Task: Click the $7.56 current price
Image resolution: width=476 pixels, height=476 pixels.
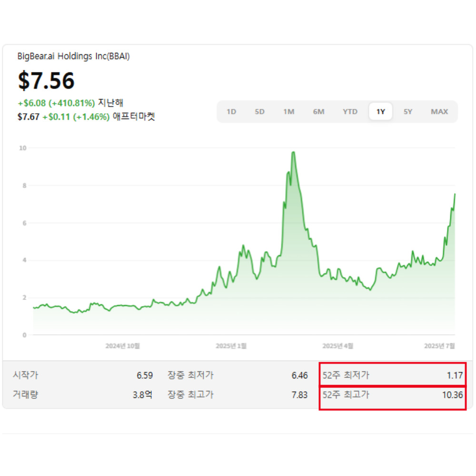Action: (x=46, y=80)
